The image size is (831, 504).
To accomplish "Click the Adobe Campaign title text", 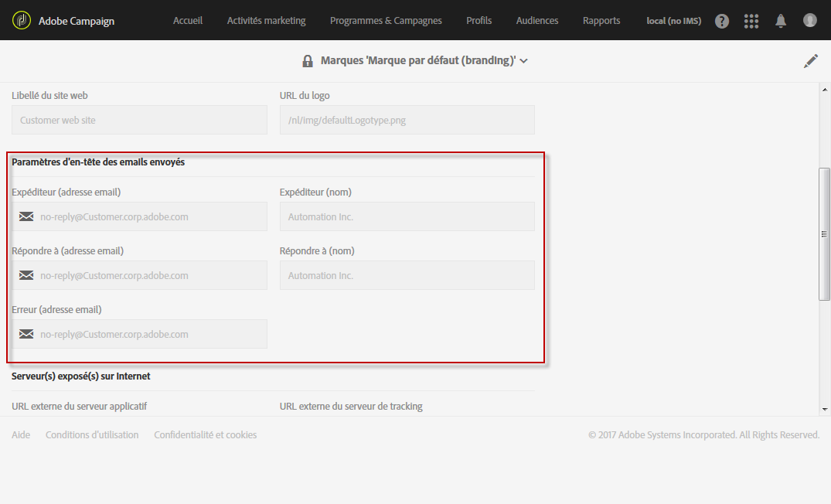I will [x=77, y=21].
